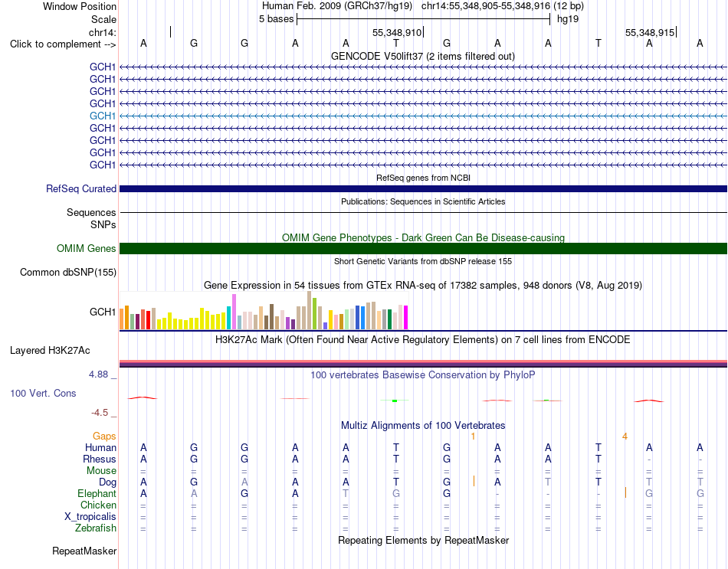
Task: Click the 100 Vert. Cons label
Action: [43, 393]
